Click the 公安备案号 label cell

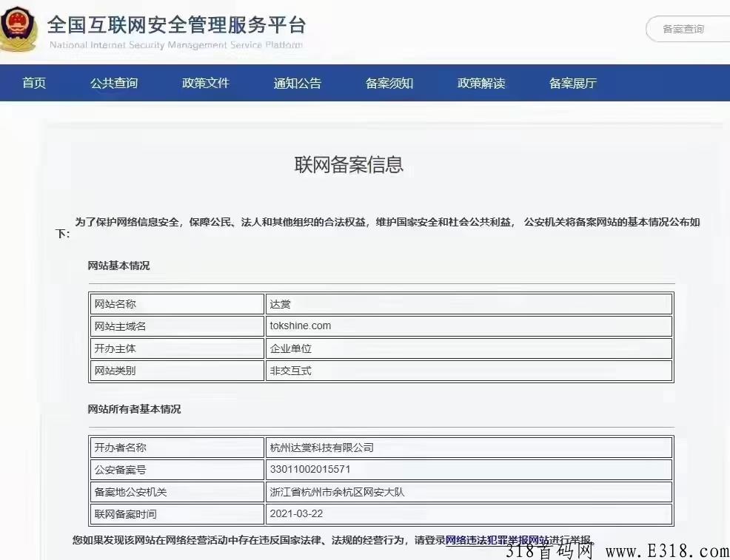[x=177, y=470]
